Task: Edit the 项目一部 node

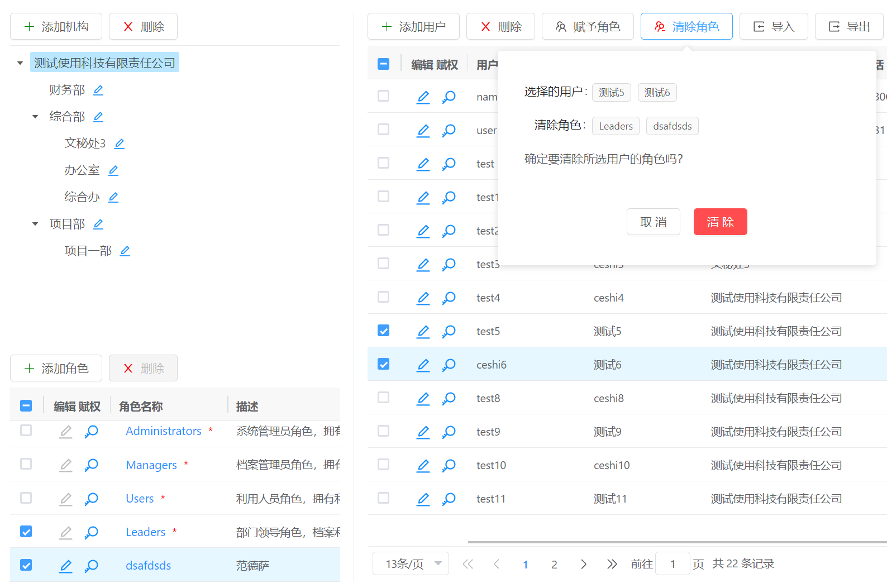Action: tap(125, 251)
